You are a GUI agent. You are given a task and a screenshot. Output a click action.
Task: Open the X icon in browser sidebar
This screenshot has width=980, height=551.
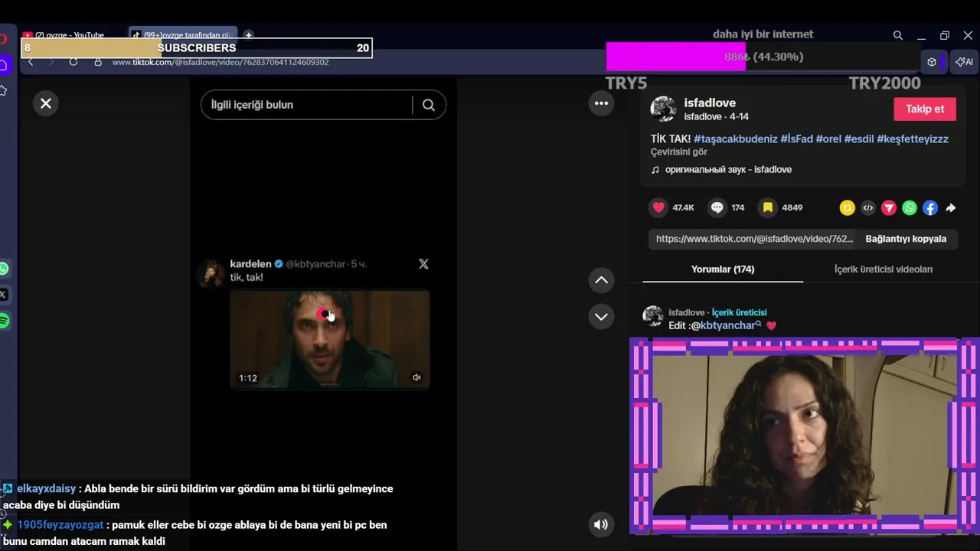[4, 295]
